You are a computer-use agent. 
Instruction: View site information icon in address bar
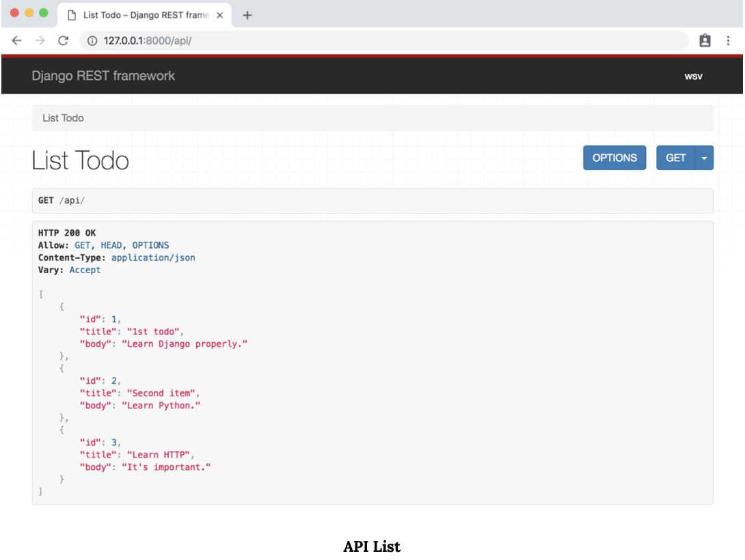[92, 41]
